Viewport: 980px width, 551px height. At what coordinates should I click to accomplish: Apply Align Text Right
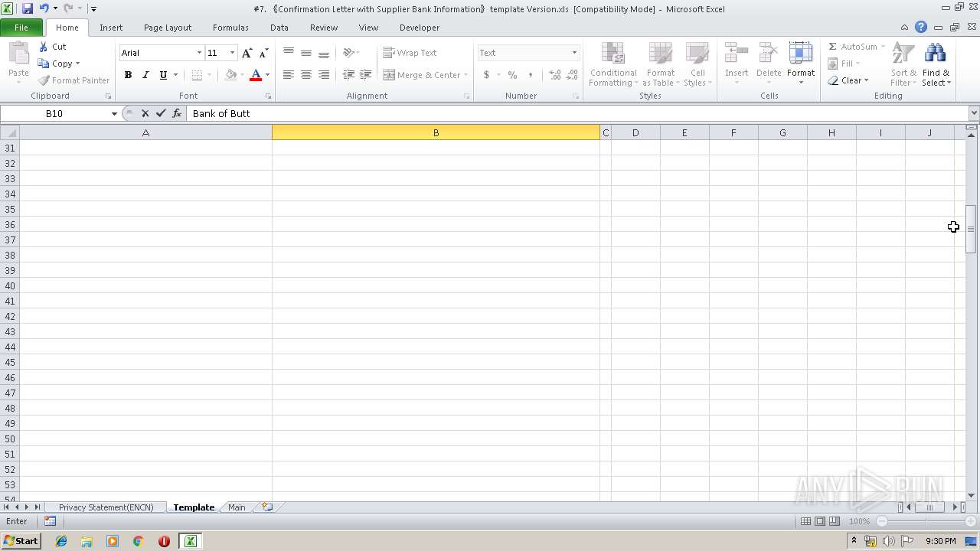tap(324, 75)
